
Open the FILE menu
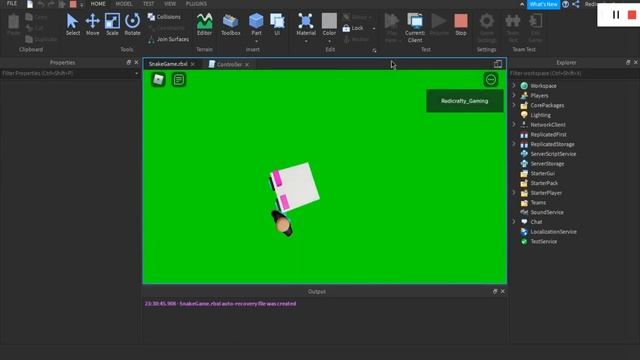click(x=12, y=4)
